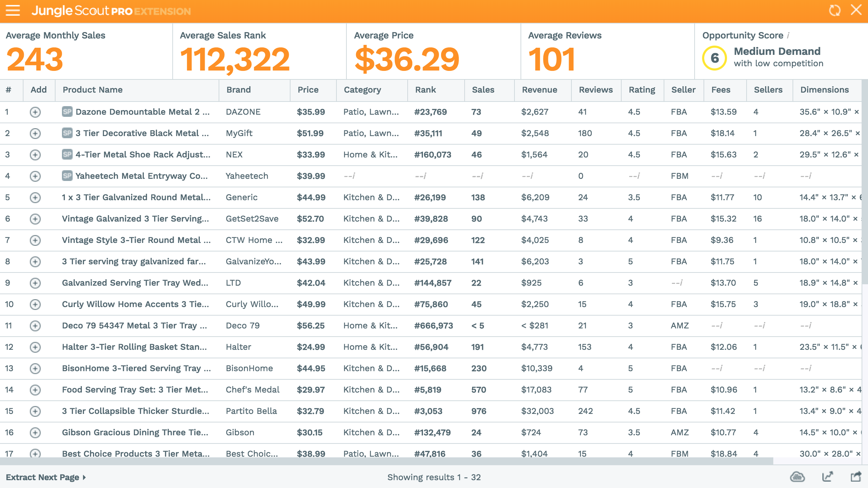Image resolution: width=868 pixels, height=488 pixels.
Task: Add BisonHome 3-Tiered Serving Tray product
Action: pos(35,369)
